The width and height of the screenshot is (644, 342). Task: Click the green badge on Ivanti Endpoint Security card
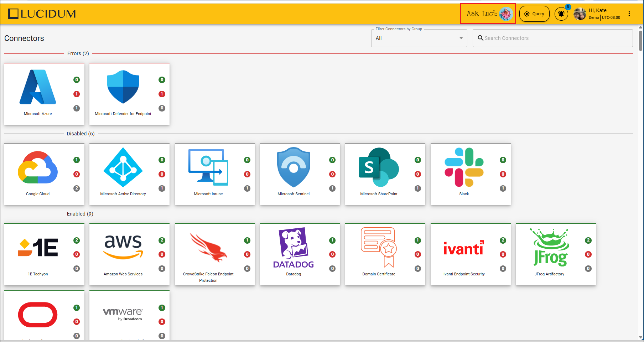click(x=503, y=240)
